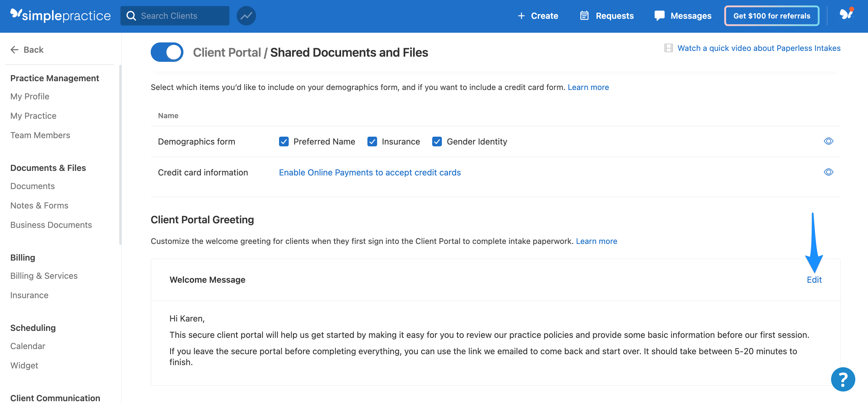Click the eye icon on Demographics form row
The width and height of the screenshot is (868, 403).
point(829,141)
